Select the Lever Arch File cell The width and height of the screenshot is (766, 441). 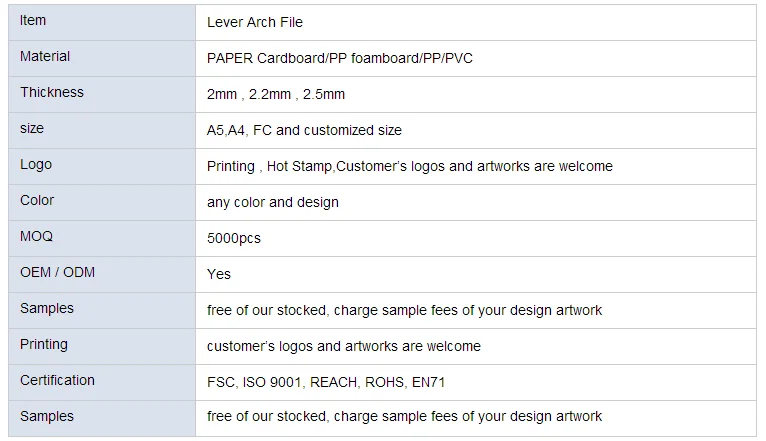[x=255, y=22]
